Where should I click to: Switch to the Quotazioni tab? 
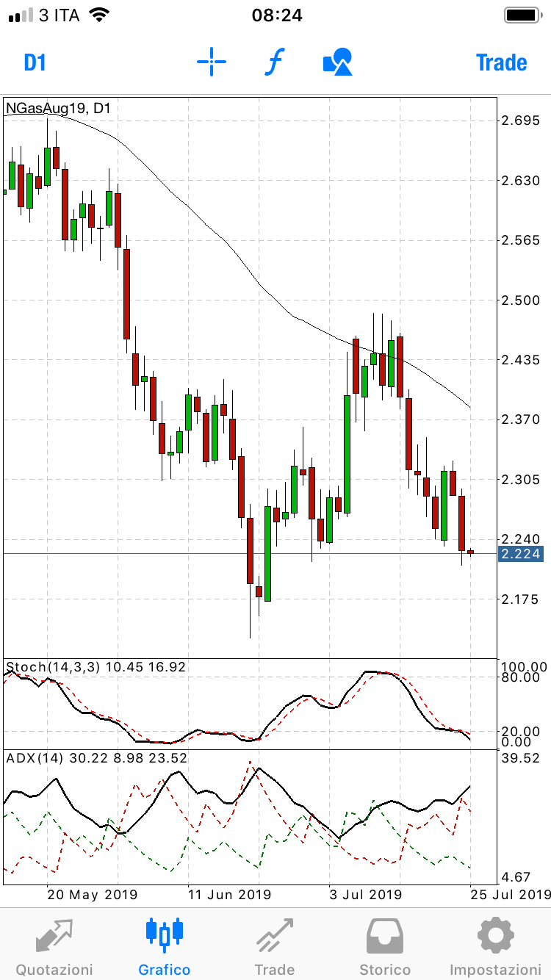[x=54, y=948]
